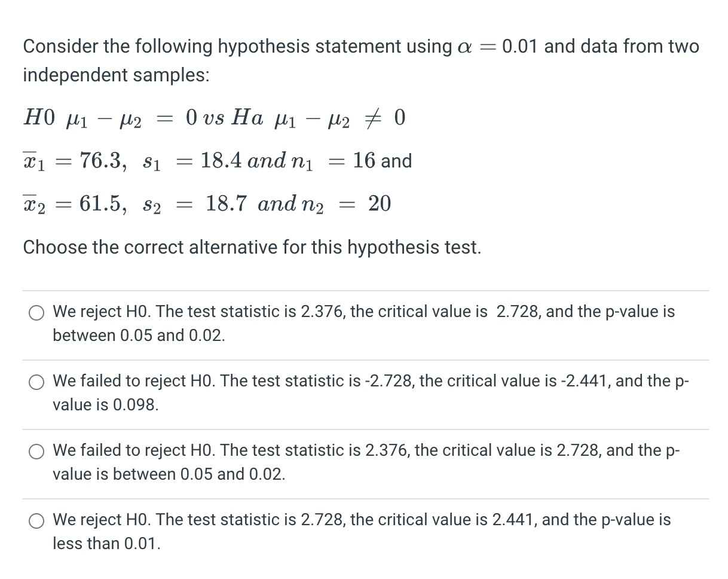Click the phrase 'between 0.05 and 0.02' in first option

click(140, 335)
